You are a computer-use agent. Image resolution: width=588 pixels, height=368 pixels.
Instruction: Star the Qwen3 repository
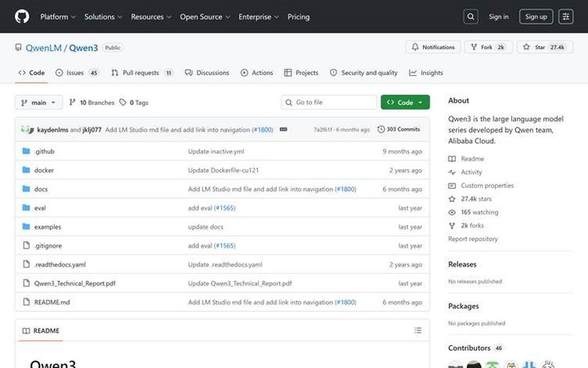546,47
